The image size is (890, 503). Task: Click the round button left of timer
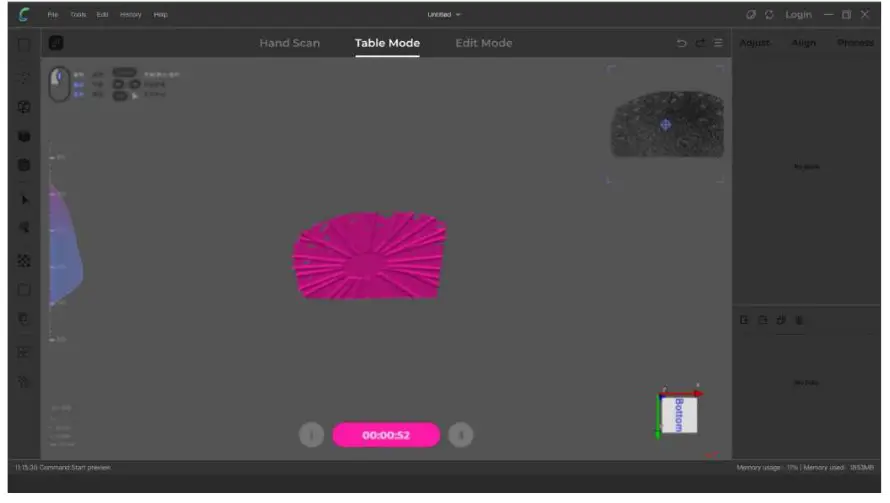[311, 435]
